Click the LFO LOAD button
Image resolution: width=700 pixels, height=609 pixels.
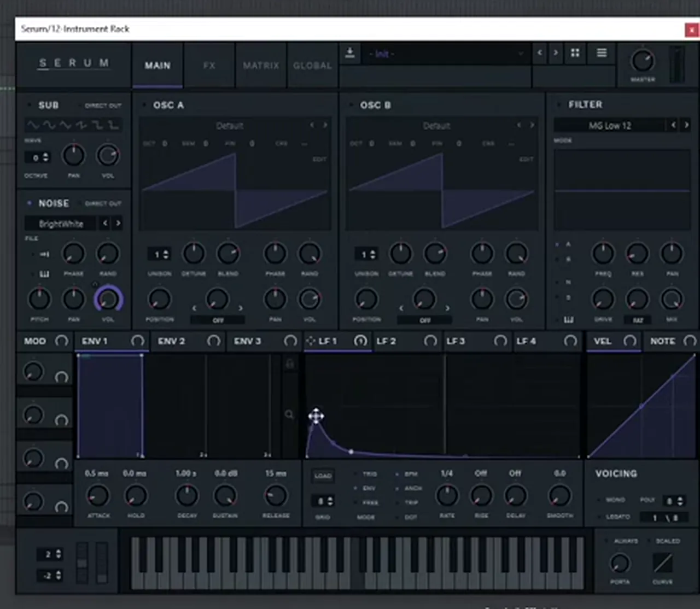pyautogui.click(x=323, y=476)
